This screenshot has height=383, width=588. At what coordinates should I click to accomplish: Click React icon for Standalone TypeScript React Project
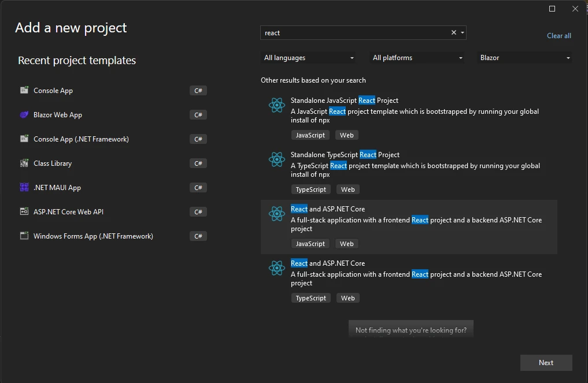click(x=277, y=159)
